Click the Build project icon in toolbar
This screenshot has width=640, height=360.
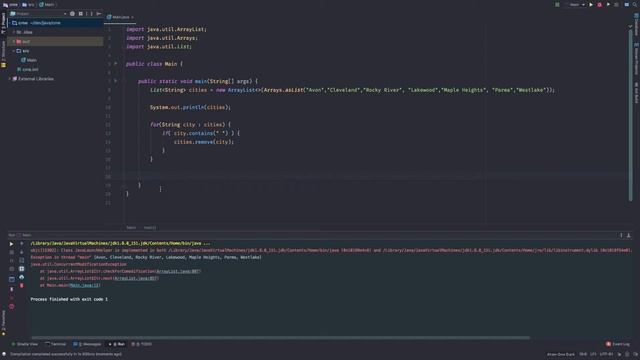tap(557, 4)
